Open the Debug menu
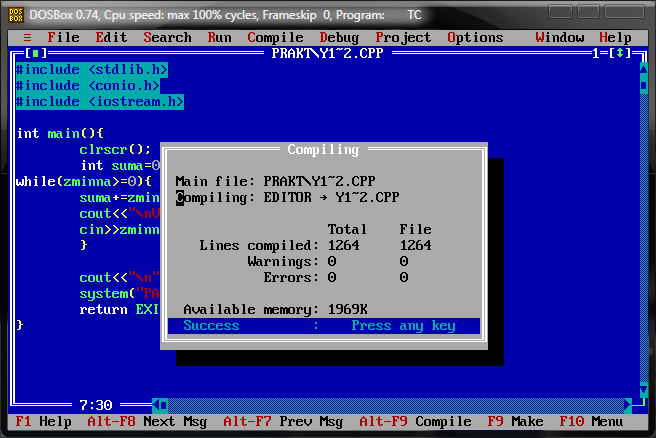 click(339, 38)
